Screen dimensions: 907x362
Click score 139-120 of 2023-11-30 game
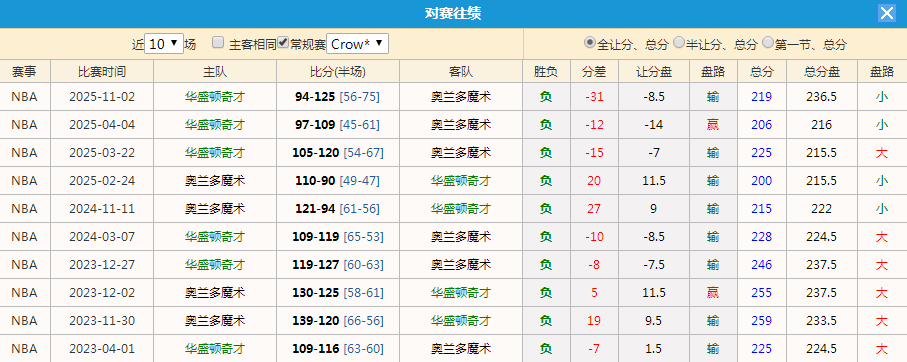tap(316, 321)
